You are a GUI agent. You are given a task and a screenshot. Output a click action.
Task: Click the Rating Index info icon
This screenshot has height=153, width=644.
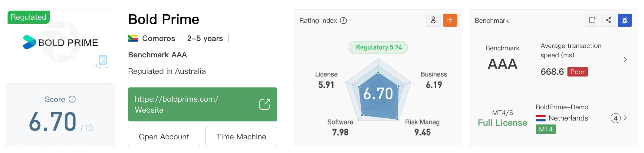(x=343, y=21)
